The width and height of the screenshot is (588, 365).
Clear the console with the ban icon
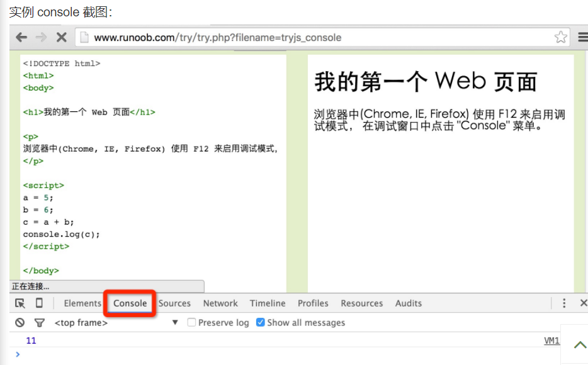tap(20, 322)
